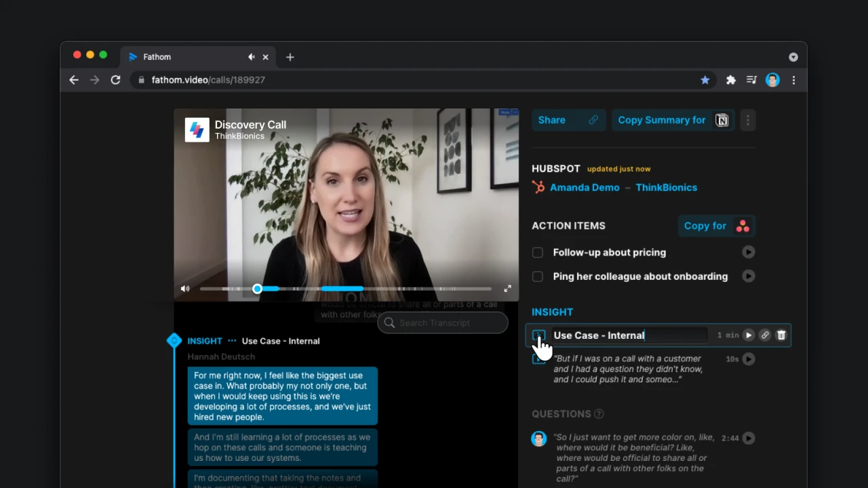Open the browser extensions puzzle menu
Viewport: 868px width, 488px height.
(x=730, y=80)
